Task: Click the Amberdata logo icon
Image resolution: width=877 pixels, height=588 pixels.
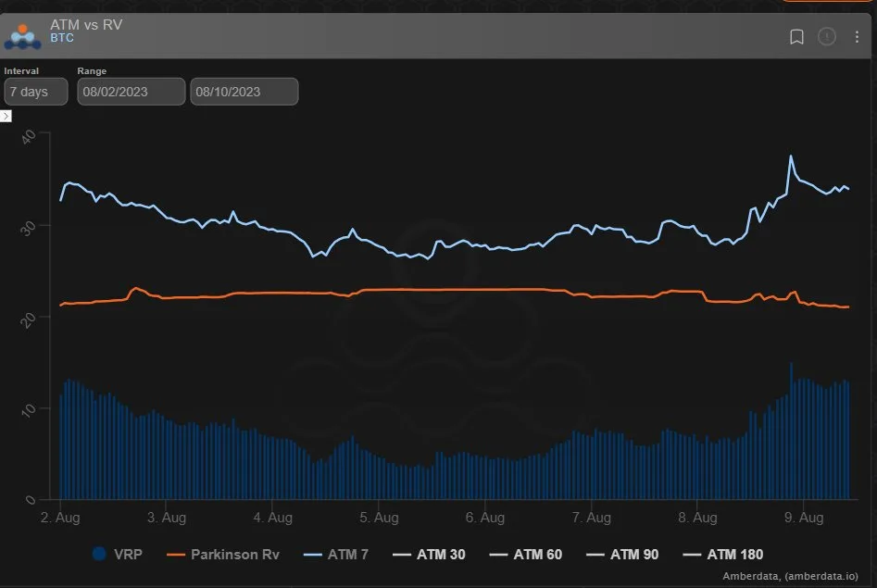Action: (x=22, y=36)
